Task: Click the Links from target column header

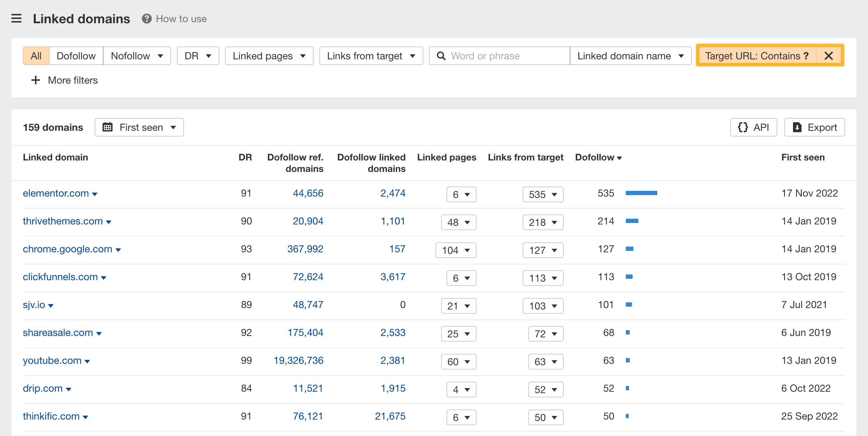Action: (525, 157)
